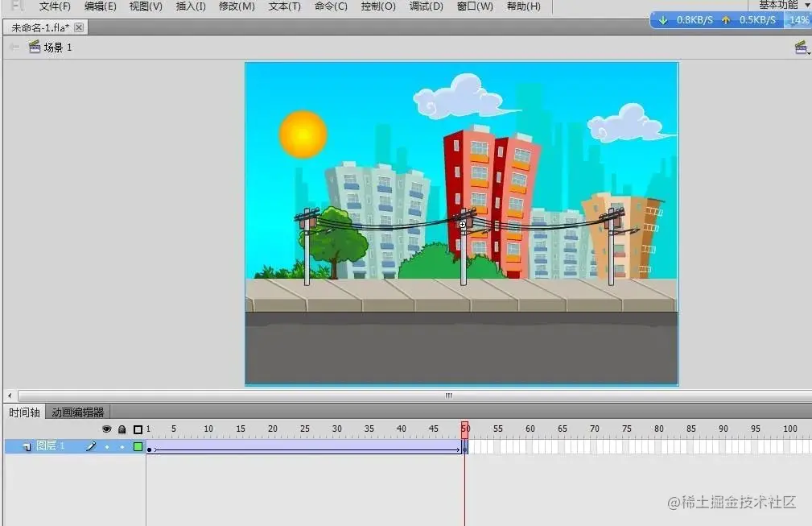Select the 时间轴 tab

tap(24, 412)
